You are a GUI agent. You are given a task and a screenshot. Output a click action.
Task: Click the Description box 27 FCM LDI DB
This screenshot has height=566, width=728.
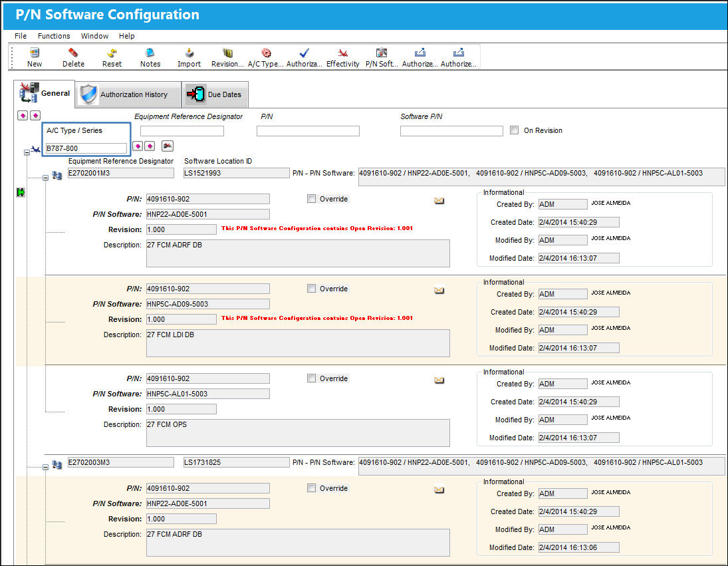point(298,343)
